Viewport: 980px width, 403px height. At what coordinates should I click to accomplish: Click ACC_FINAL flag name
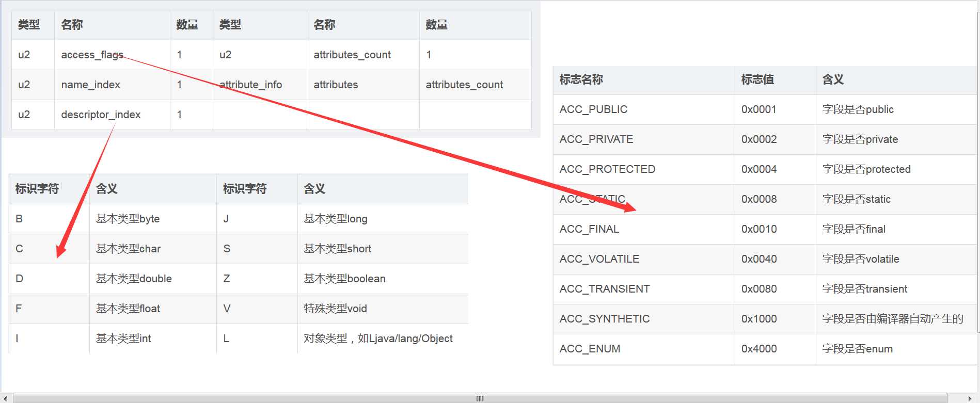(x=589, y=229)
